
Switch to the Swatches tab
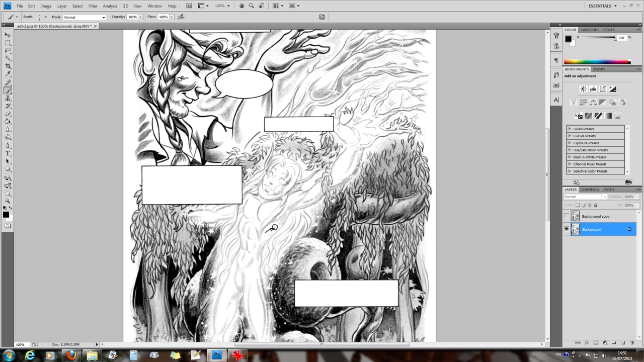pos(589,30)
